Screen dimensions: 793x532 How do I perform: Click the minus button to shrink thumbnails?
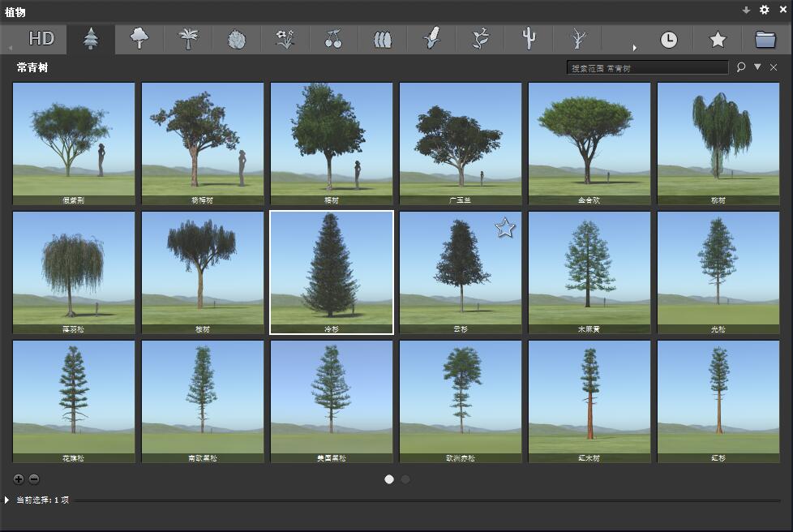pos(34,478)
